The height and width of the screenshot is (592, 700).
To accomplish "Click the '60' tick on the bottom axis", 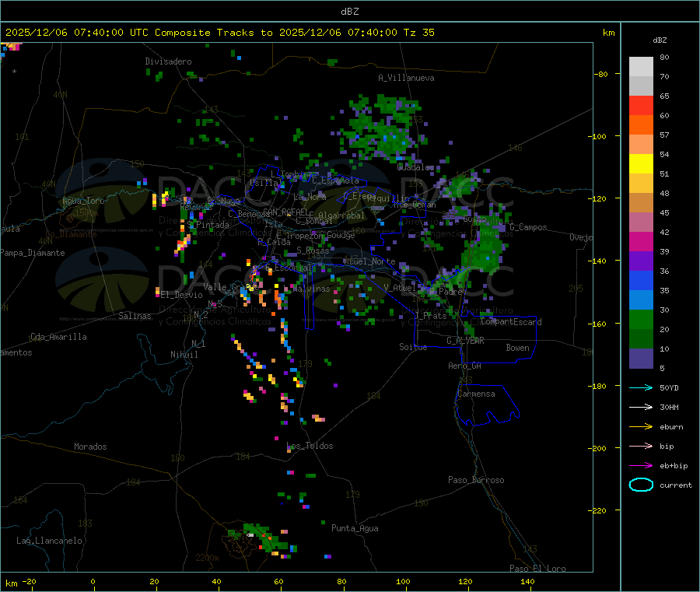I will 278,581.
